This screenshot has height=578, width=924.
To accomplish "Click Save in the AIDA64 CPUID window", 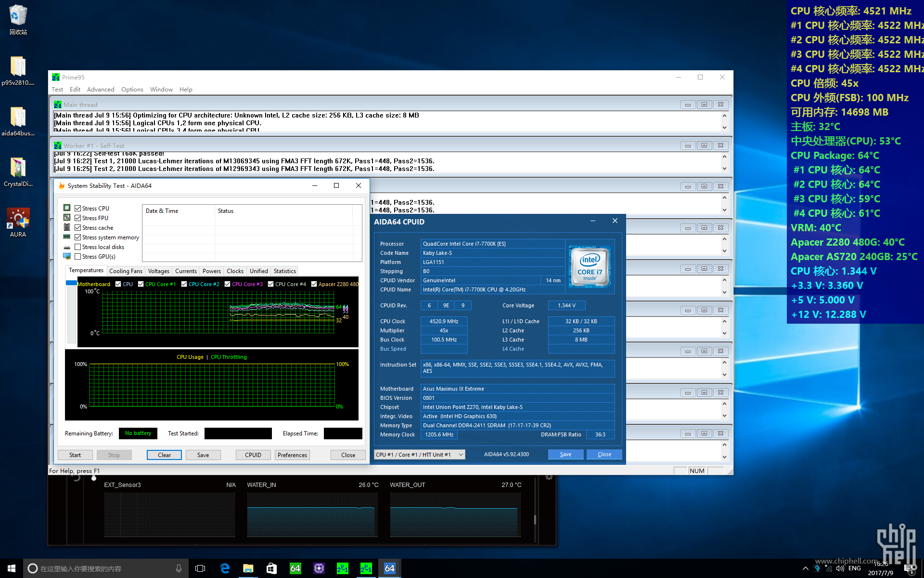I will (566, 454).
